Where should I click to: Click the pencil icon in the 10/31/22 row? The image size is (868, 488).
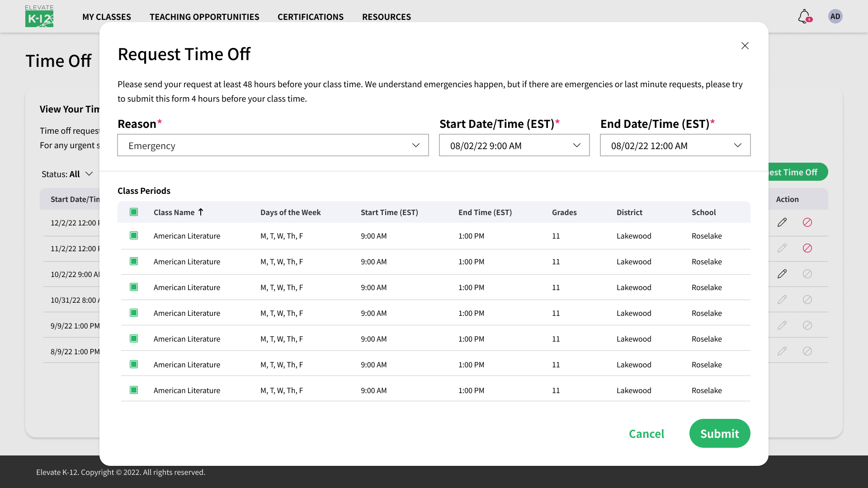(782, 300)
